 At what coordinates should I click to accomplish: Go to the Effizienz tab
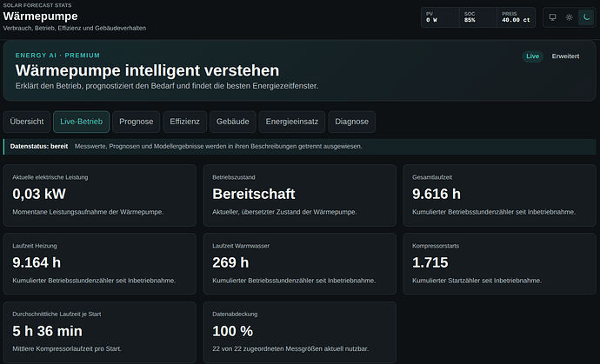point(185,122)
